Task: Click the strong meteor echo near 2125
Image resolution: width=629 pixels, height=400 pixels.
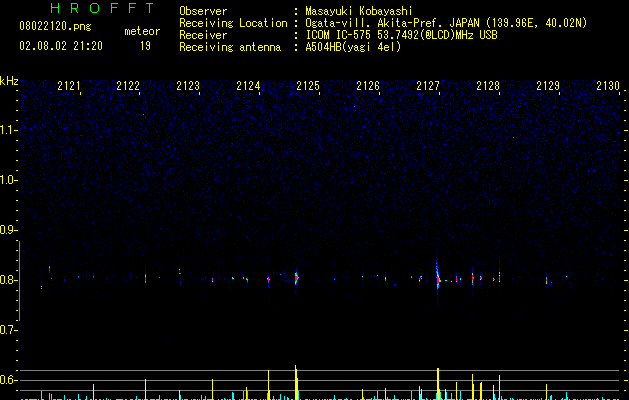Action: [x=296, y=278]
